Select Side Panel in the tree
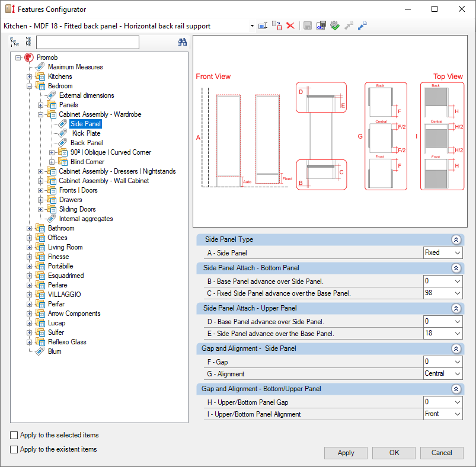The width and height of the screenshot is (476, 467). pos(85,124)
